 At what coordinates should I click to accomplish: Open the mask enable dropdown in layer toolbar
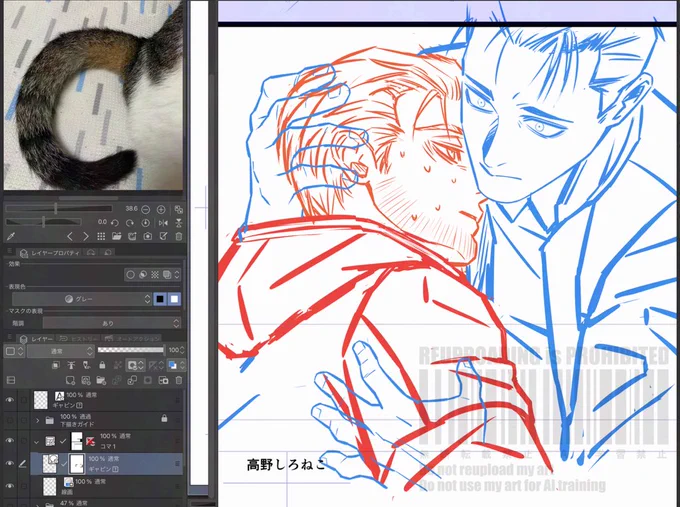pyautogui.click(x=135, y=365)
